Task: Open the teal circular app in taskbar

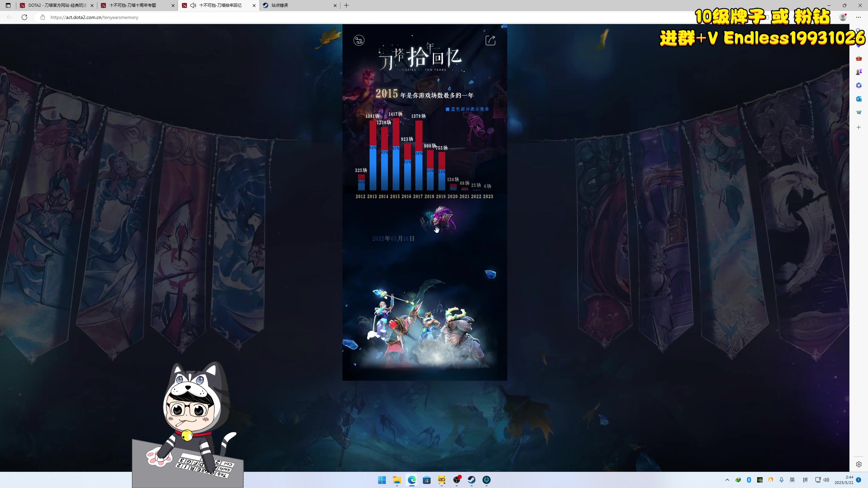Action: pyautogui.click(x=487, y=480)
